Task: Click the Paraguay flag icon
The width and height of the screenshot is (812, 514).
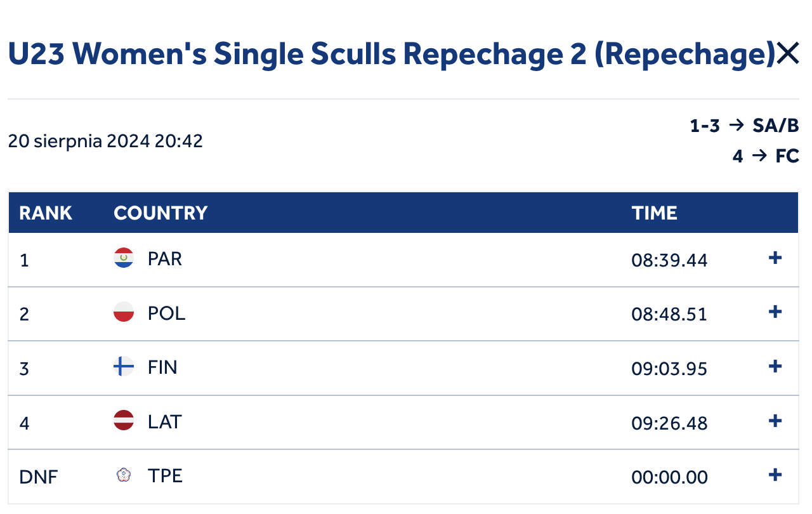Action: click(x=124, y=258)
